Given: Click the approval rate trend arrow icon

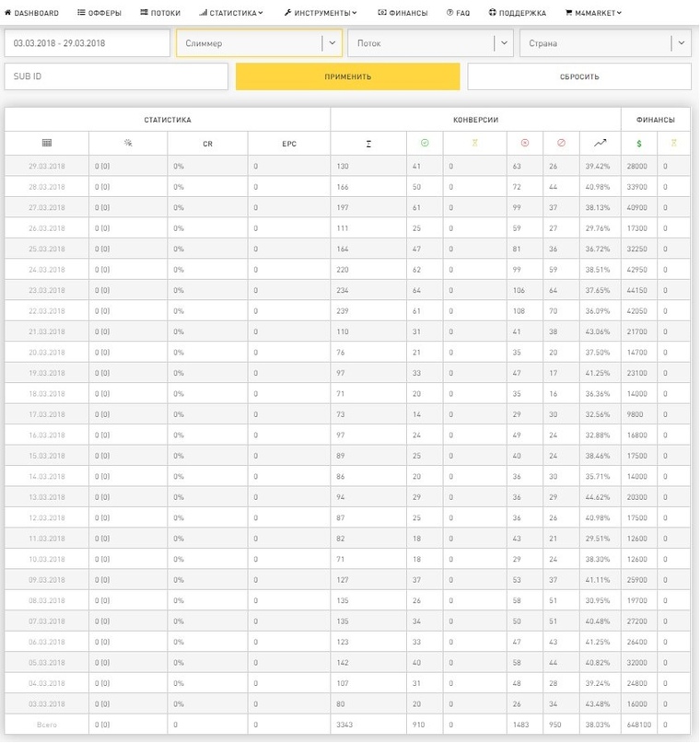Looking at the screenshot, I should click(x=601, y=143).
